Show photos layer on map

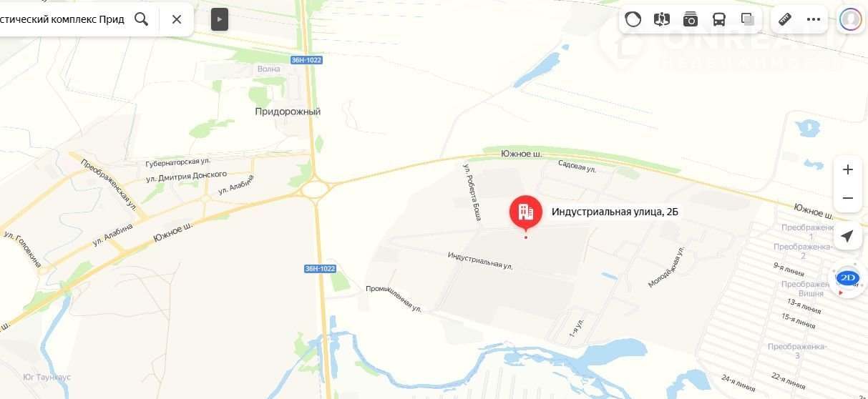click(691, 19)
